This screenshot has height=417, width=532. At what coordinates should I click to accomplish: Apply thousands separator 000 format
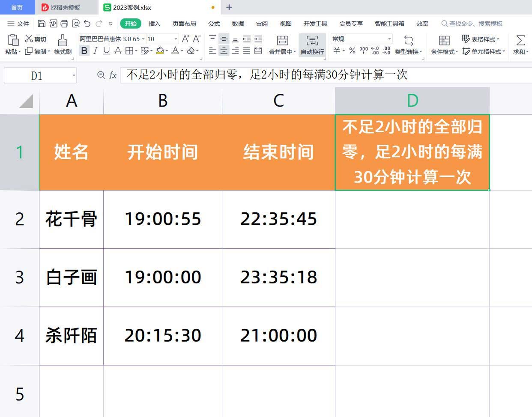(364, 51)
